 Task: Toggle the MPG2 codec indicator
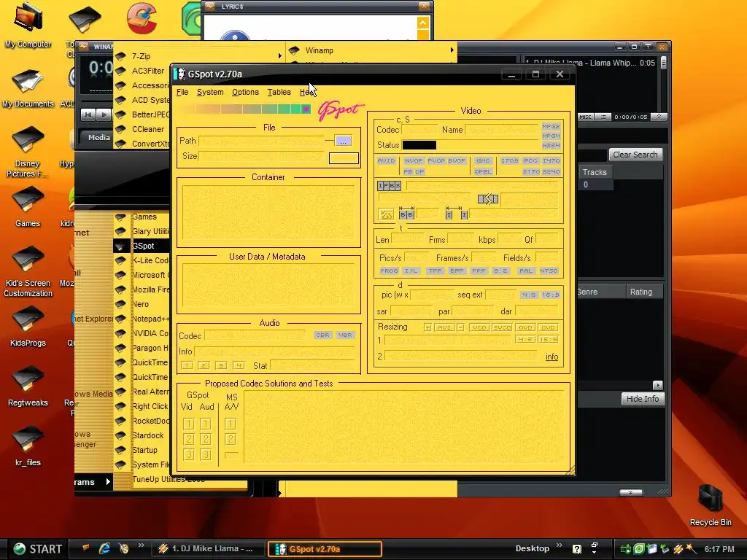[551, 126]
